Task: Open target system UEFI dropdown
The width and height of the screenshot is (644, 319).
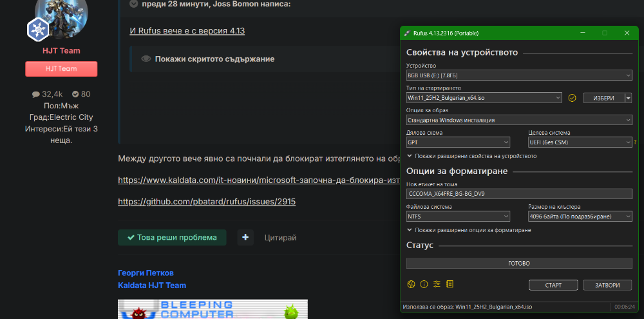Action: pos(580,142)
